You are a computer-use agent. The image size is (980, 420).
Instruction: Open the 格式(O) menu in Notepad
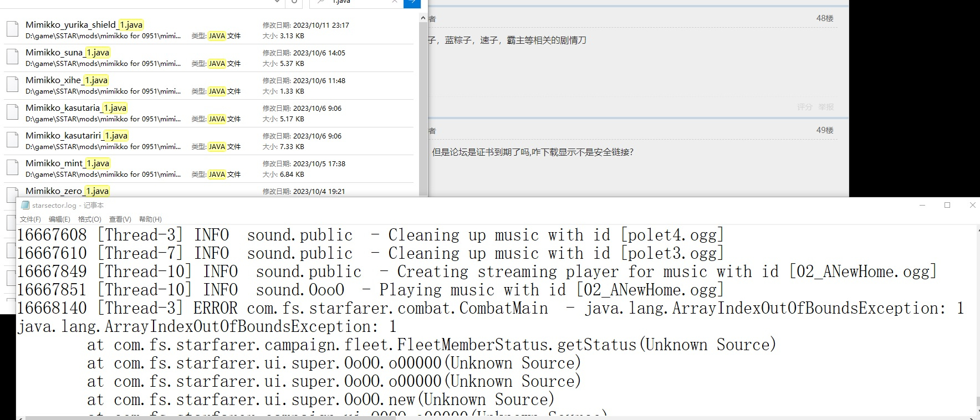89,219
